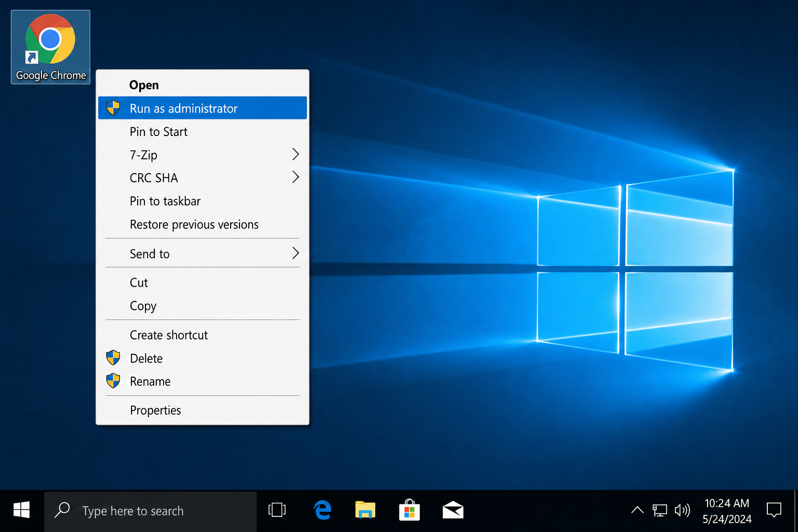
Task: Open the Action Center notifications icon
Action: click(774, 510)
